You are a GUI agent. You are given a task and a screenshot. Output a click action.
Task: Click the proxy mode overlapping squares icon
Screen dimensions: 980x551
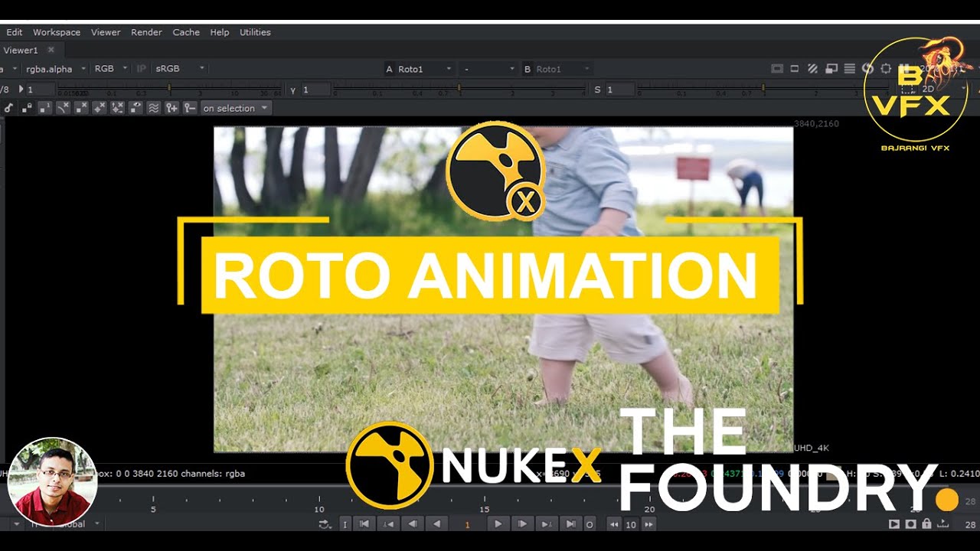pos(831,69)
